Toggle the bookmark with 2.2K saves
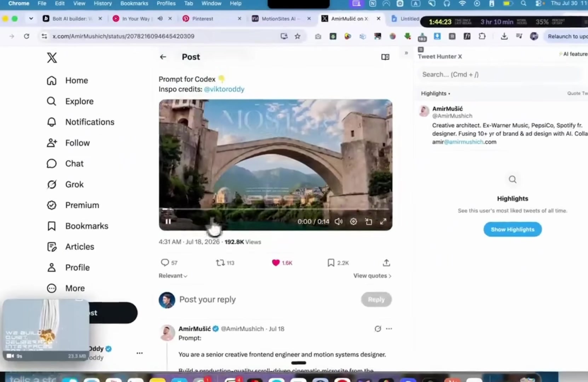The width and height of the screenshot is (588, 382). click(x=338, y=263)
